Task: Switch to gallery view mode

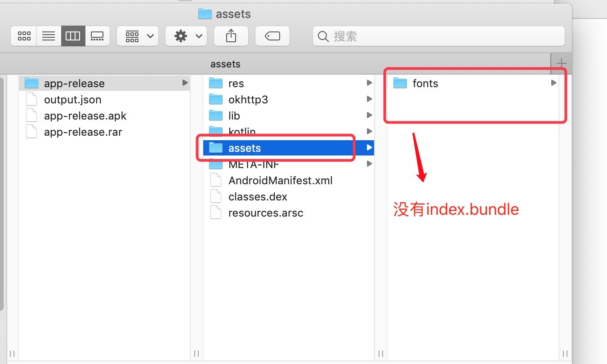Action: [97, 36]
